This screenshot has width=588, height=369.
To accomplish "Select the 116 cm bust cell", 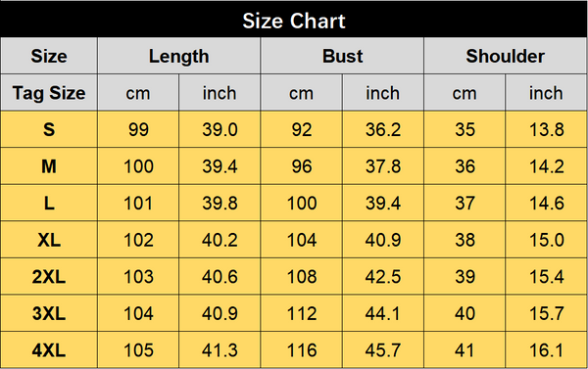I will 302,350.
